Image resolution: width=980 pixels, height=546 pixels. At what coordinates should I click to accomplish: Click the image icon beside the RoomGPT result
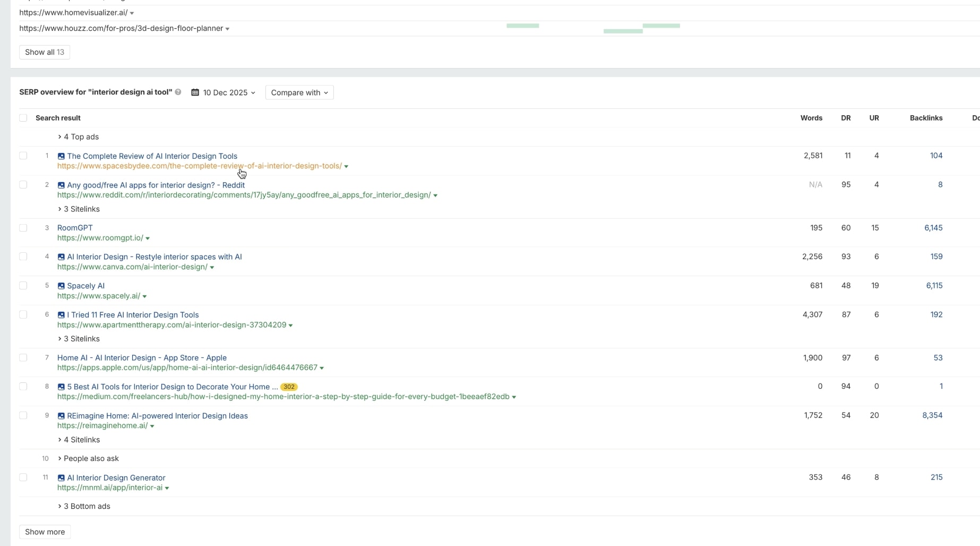click(61, 228)
